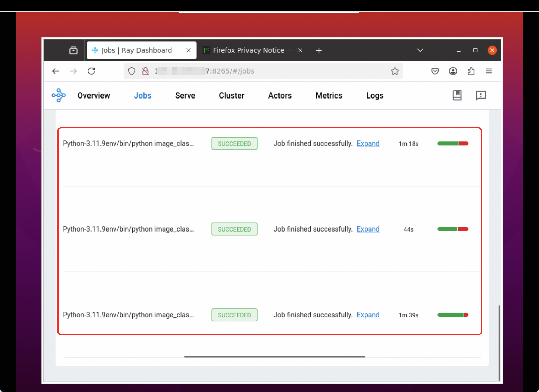Click the tracking protection shield icon
This screenshot has height=392, width=539.
(x=131, y=71)
